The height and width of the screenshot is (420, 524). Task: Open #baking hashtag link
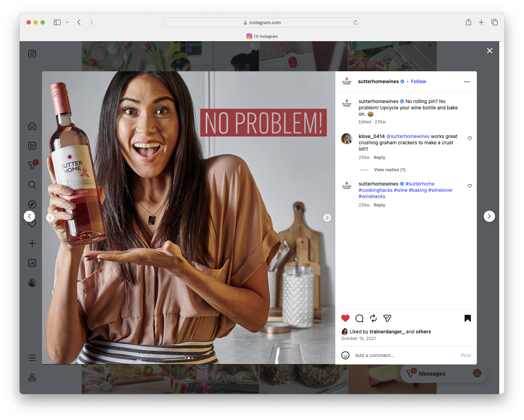coord(418,190)
